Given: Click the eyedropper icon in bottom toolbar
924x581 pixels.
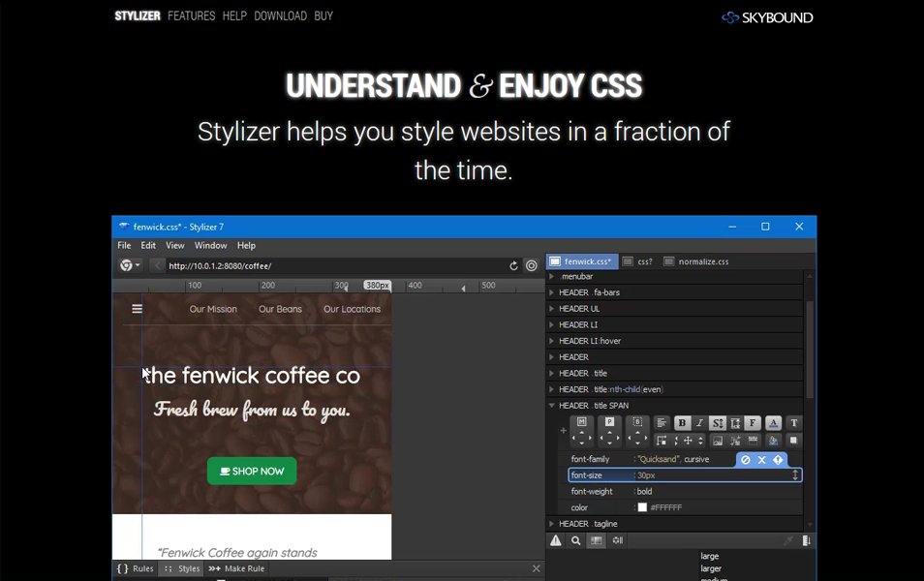Looking at the screenshot, I should coord(788,539).
